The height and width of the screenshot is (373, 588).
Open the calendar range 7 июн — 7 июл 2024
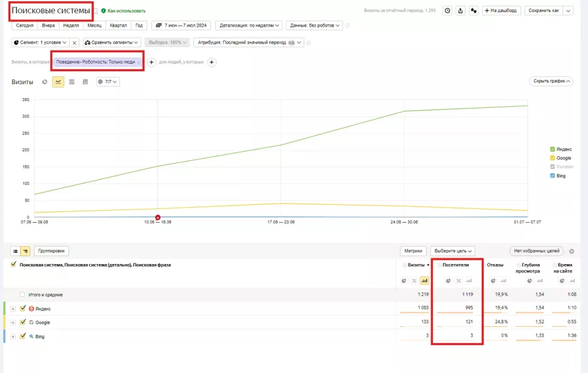(x=181, y=25)
